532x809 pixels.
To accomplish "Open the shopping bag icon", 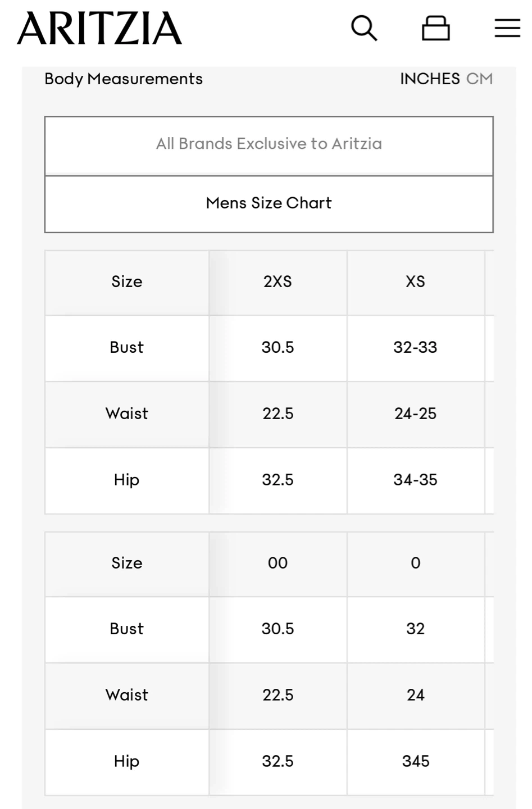I will pos(436,28).
